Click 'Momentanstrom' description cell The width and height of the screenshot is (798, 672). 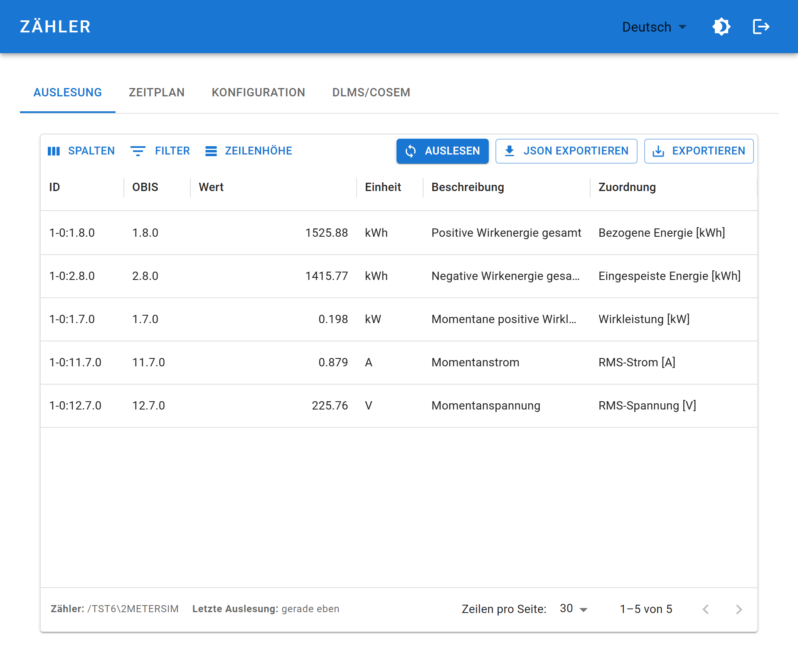[x=507, y=362]
